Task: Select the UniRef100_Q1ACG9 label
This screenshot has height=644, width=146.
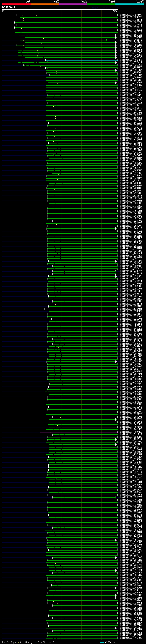Action: click(131, 82)
